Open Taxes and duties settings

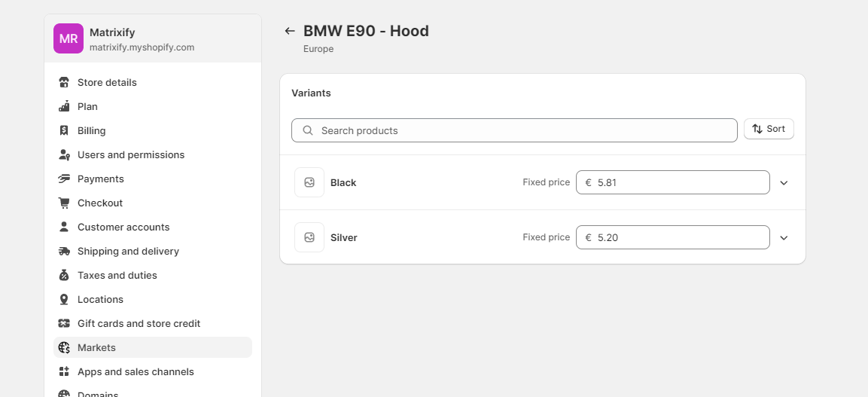tap(117, 275)
